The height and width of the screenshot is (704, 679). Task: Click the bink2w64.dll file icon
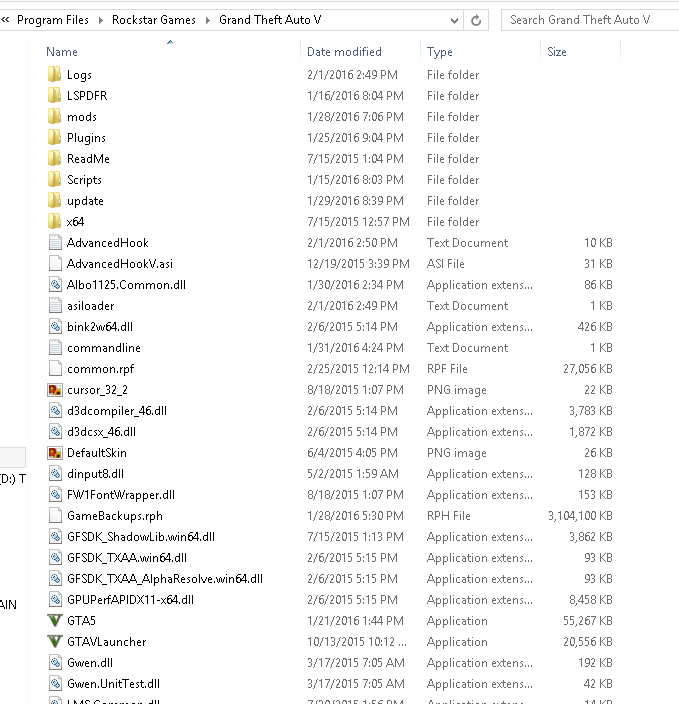pos(55,327)
